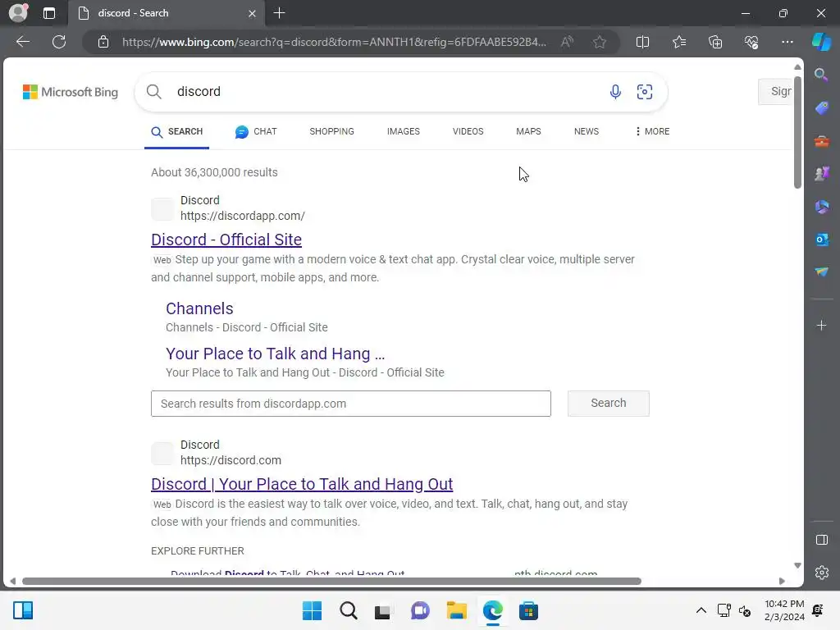
Task: Switch to the SHOPPING tab
Action: [331, 132]
